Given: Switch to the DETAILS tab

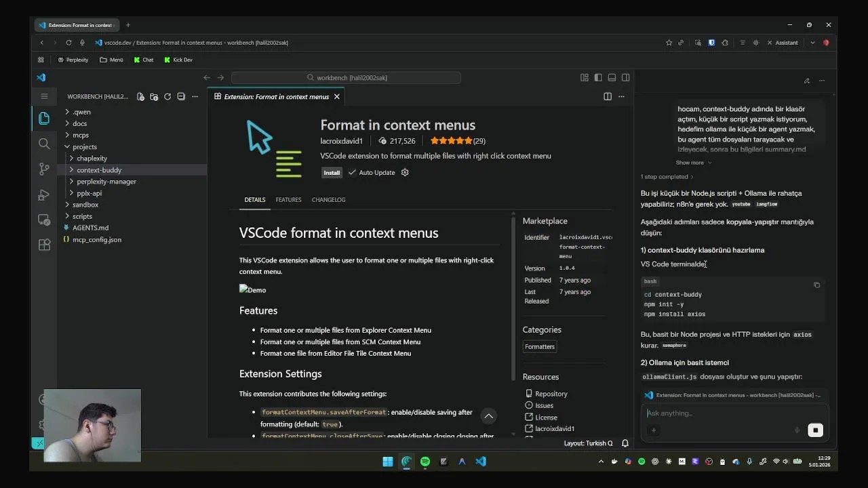Looking at the screenshot, I should (255, 199).
